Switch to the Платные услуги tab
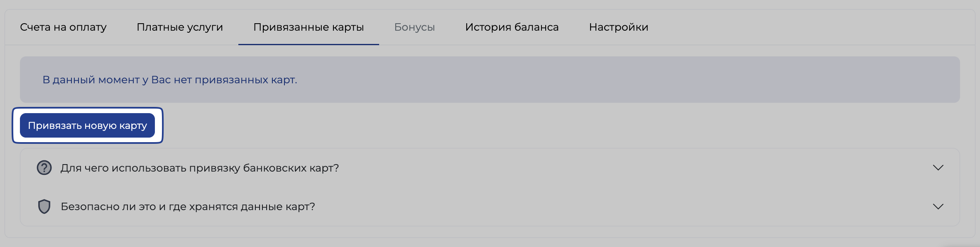Viewport: 980px width, 247px height. (180, 27)
